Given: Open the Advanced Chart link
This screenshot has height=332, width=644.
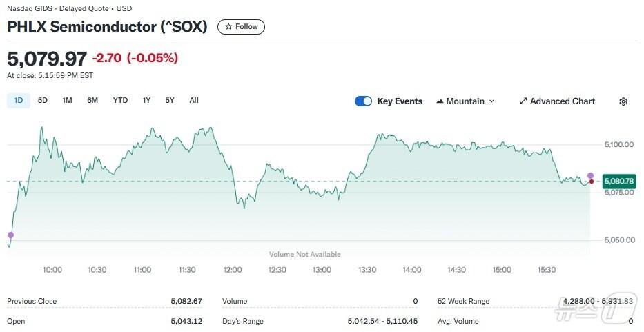Looking at the screenshot, I should [x=562, y=101].
